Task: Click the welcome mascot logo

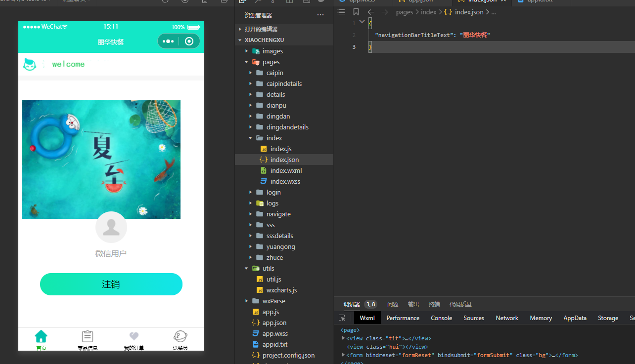Action: pyautogui.click(x=30, y=64)
